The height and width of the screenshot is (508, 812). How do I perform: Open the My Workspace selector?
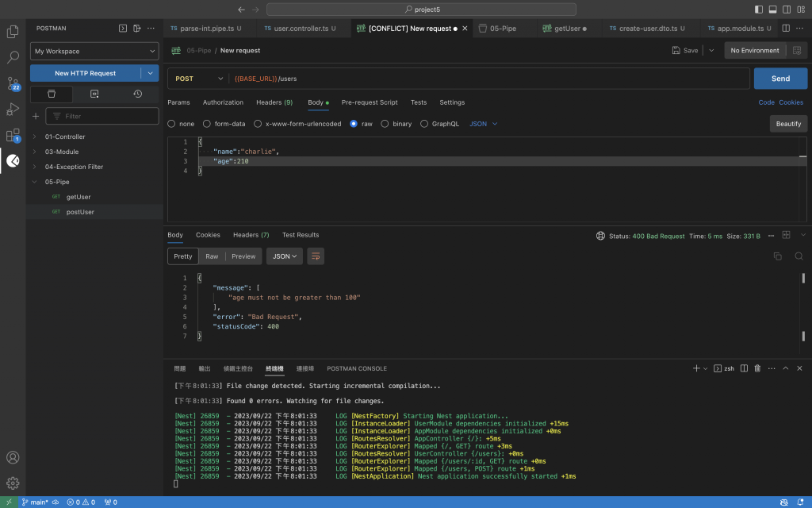tap(94, 51)
